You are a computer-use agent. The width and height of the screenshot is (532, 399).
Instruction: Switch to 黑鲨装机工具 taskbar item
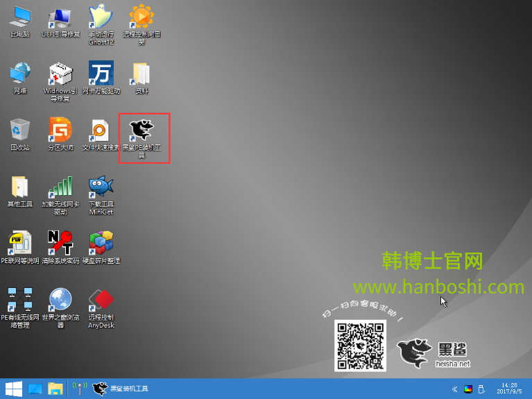click(120, 389)
